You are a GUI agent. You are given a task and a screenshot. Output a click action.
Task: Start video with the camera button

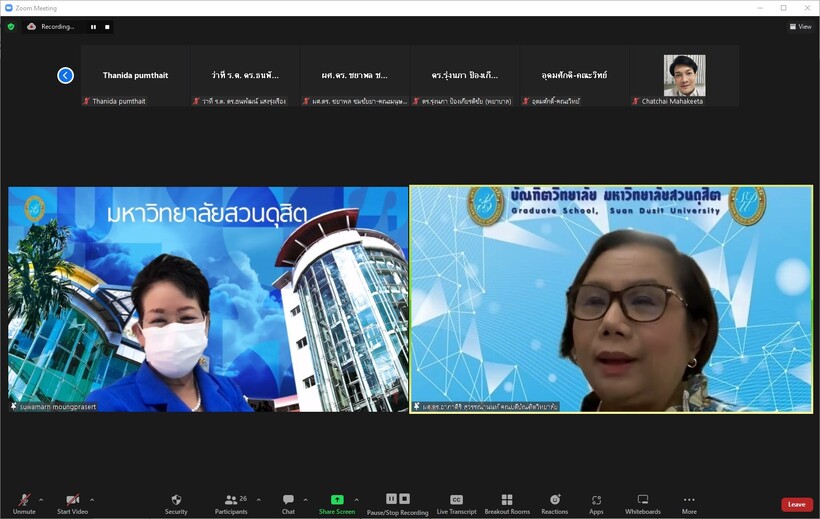[x=72, y=501]
